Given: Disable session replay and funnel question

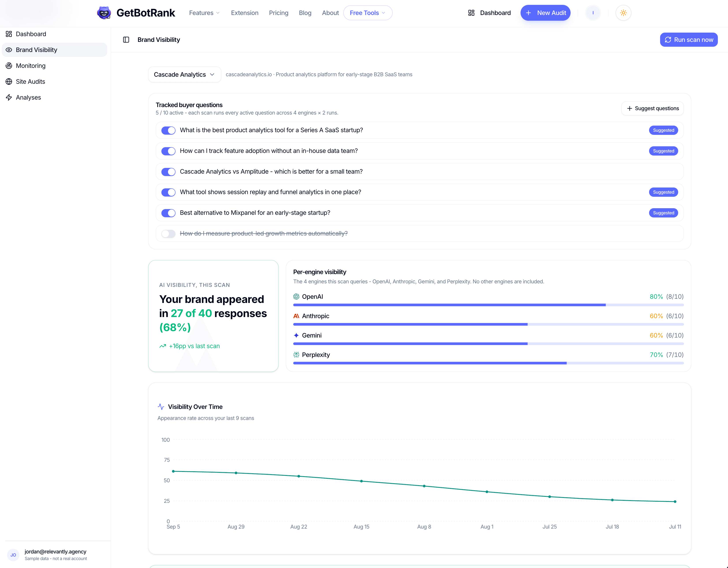Looking at the screenshot, I should click(168, 192).
